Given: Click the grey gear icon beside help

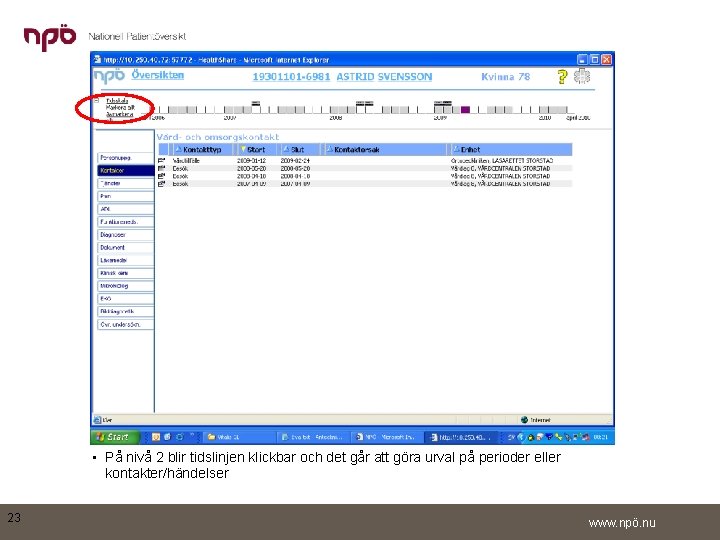Looking at the screenshot, I should click(582, 76).
